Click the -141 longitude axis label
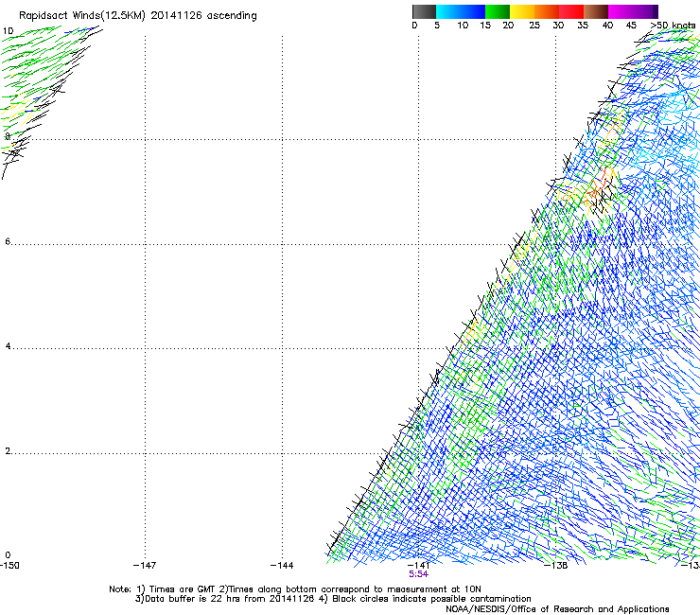700x615 pixels. coord(418,566)
